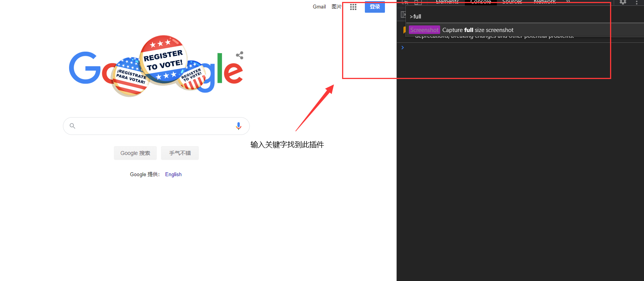The image size is (644, 281).
Task: Click the blue 登录 sign-in button
Action: 375,7
